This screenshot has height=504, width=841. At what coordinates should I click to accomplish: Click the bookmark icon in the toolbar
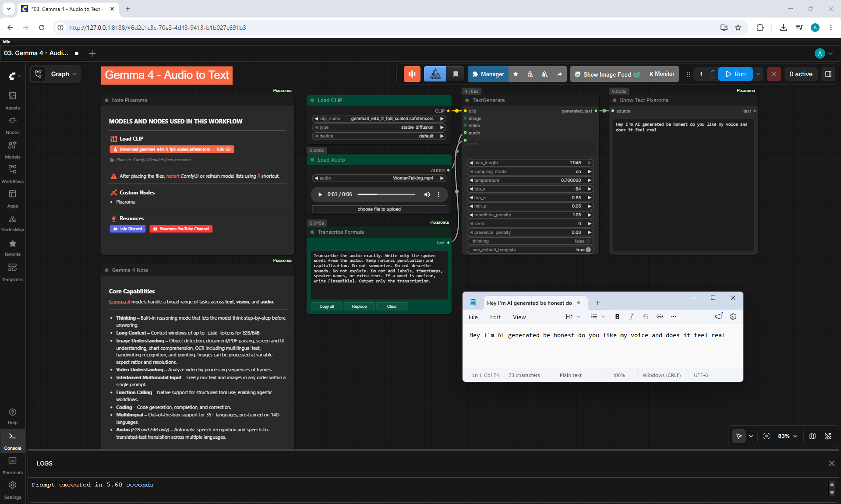click(456, 74)
